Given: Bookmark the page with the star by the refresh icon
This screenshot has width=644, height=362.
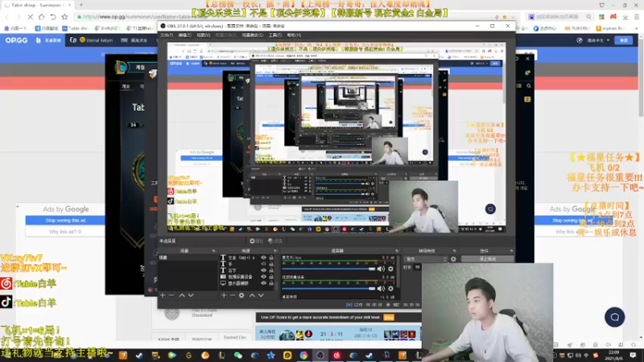Looking at the screenshot, I should pos(64,17).
